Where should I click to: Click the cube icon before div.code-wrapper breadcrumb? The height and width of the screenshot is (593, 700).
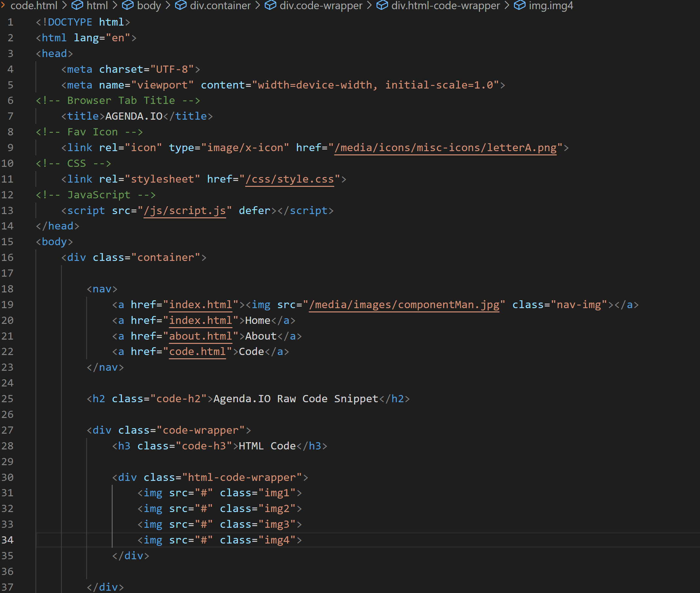270,5
